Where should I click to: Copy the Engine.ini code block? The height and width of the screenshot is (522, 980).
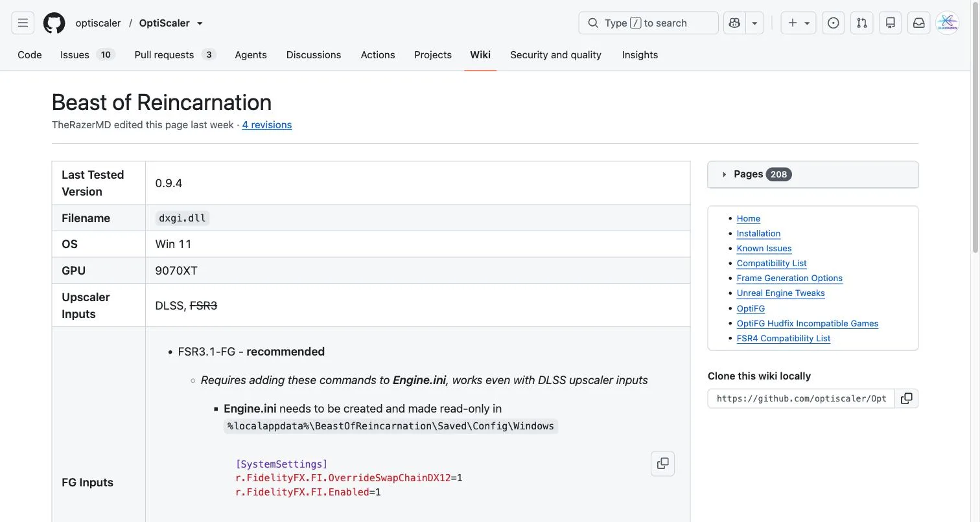(662, 464)
